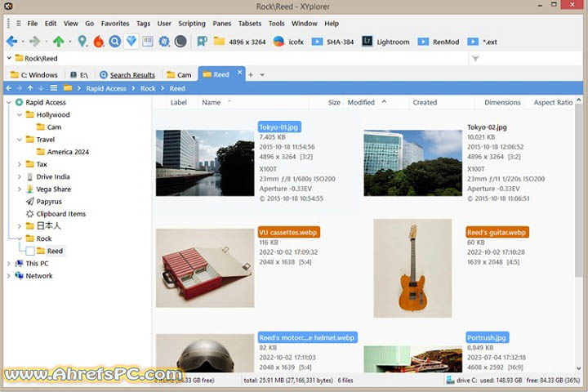Add a new tab with plus button

(x=251, y=74)
